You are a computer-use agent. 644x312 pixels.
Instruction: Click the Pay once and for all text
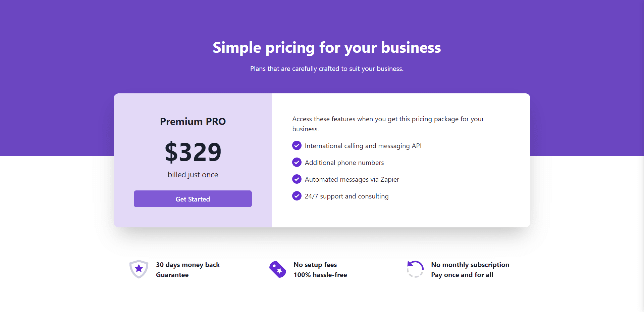click(462, 275)
